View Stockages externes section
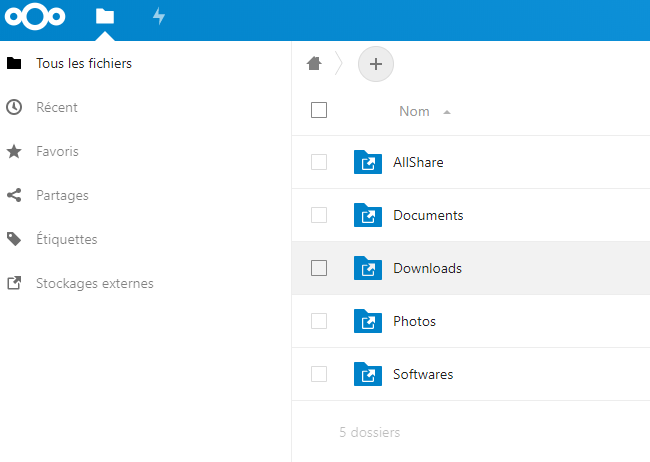650x462 pixels. click(x=95, y=283)
